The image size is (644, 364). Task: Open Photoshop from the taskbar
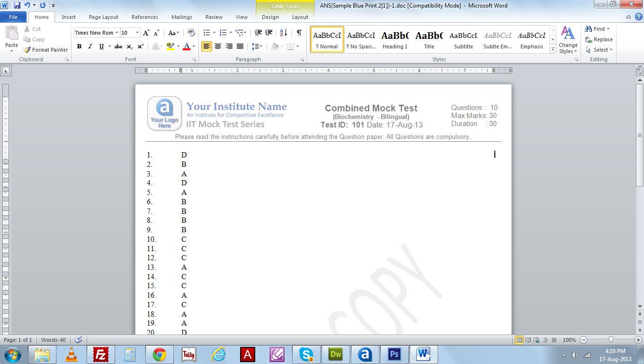pos(394,355)
